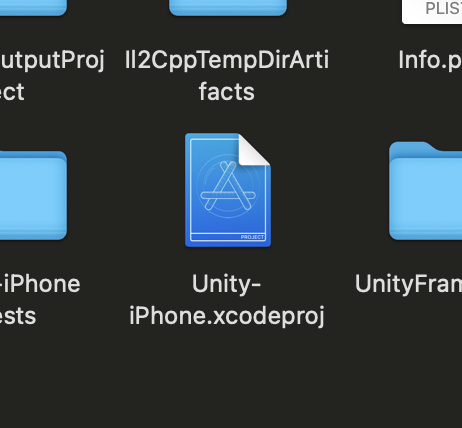This screenshot has height=428, width=462.
Task: Click 'iPhone.xcodeproj' second line of file name
Action: [x=227, y=316]
